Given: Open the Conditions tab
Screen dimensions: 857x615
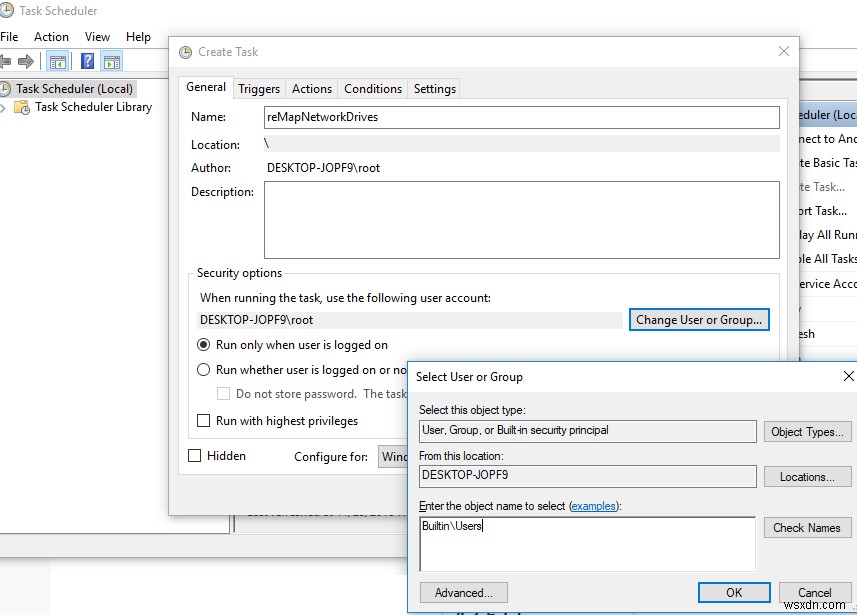Looking at the screenshot, I should tap(372, 88).
